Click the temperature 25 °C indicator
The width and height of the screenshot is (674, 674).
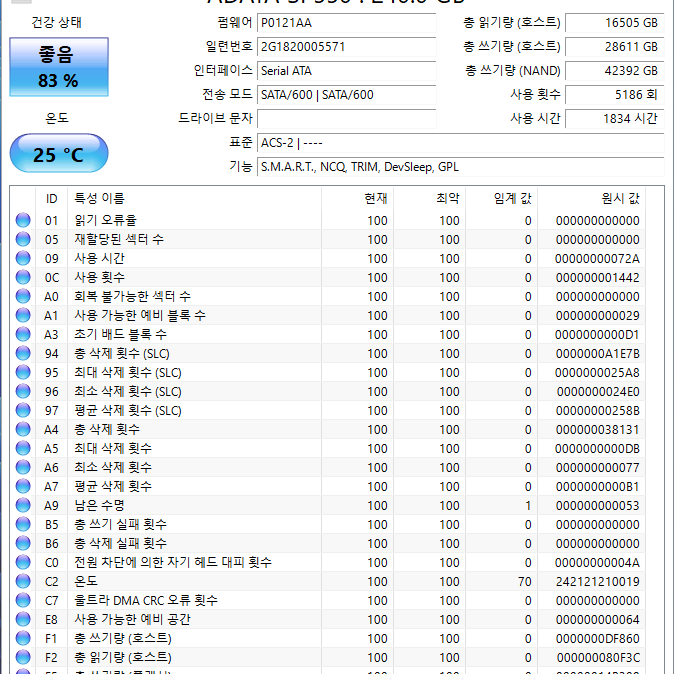(x=59, y=153)
